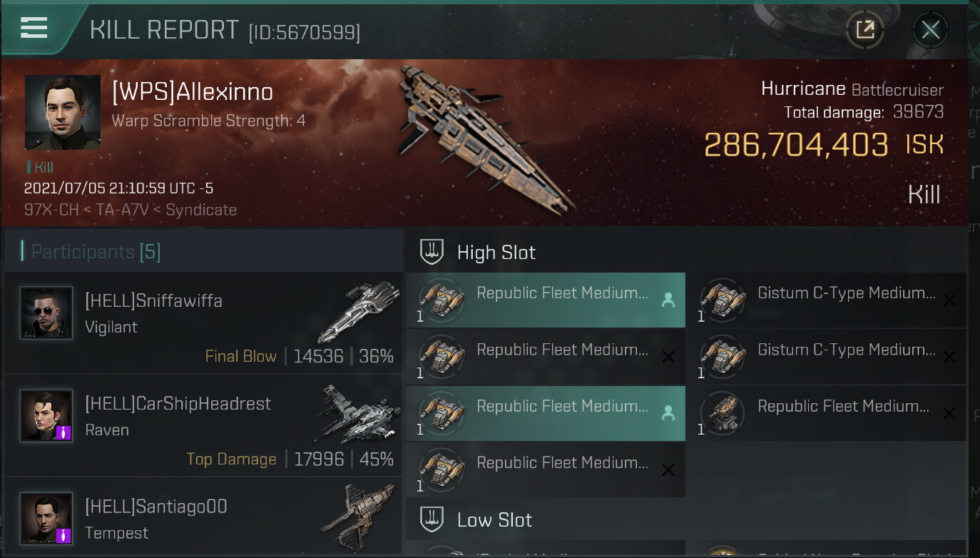Select first Republic Fleet Medium module
Image resolution: width=980 pixels, height=558 pixels.
pos(546,300)
